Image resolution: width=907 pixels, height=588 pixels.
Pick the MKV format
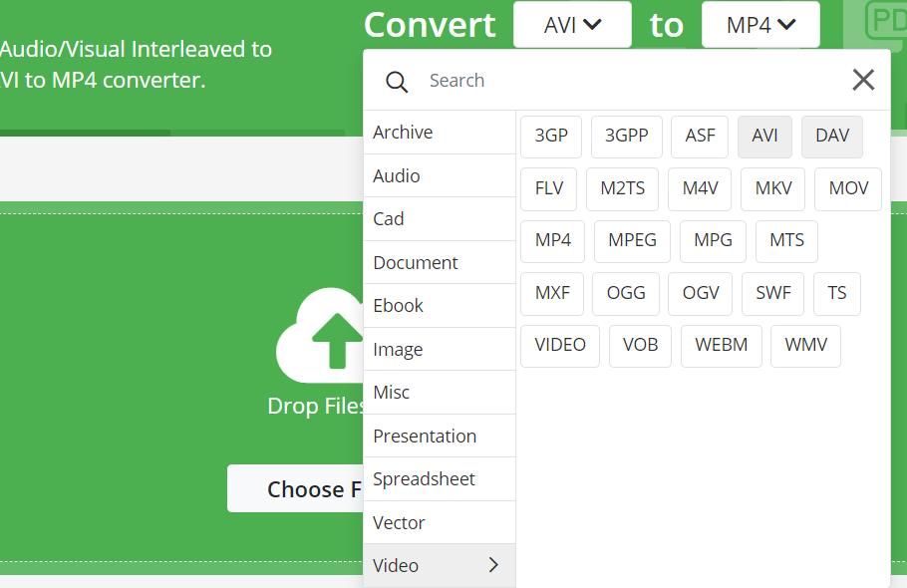(773, 188)
